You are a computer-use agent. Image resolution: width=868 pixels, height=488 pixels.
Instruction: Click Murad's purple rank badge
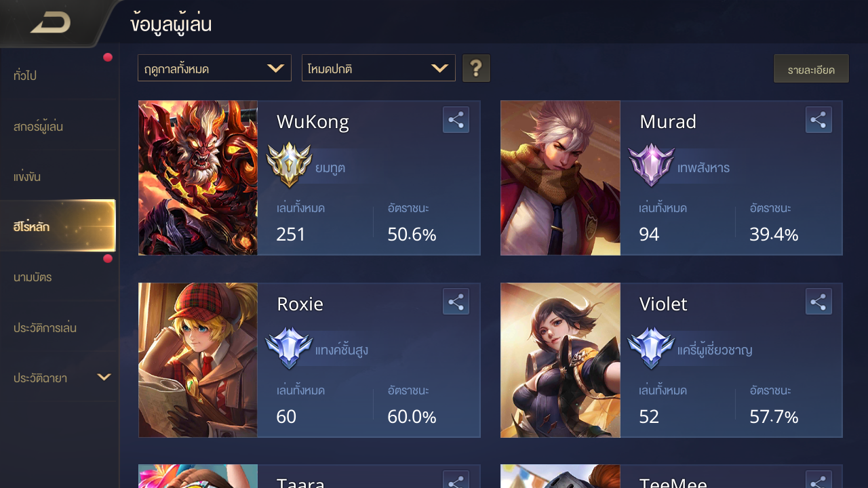tap(651, 165)
